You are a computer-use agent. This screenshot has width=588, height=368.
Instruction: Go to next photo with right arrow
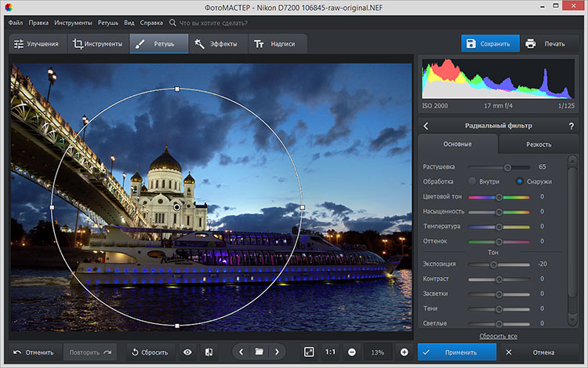[277, 352]
